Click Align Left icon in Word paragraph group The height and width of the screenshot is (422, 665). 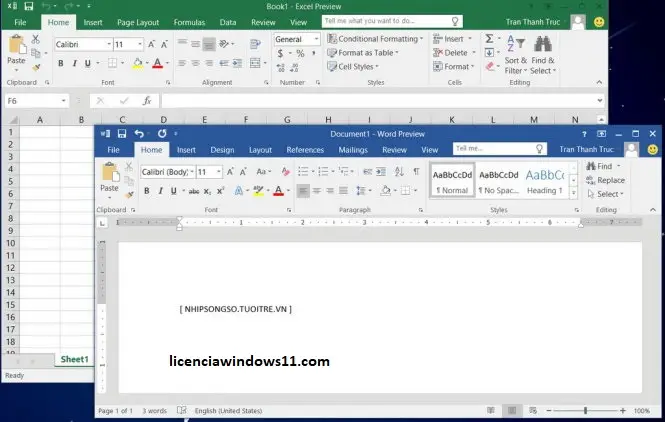click(303, 191)
